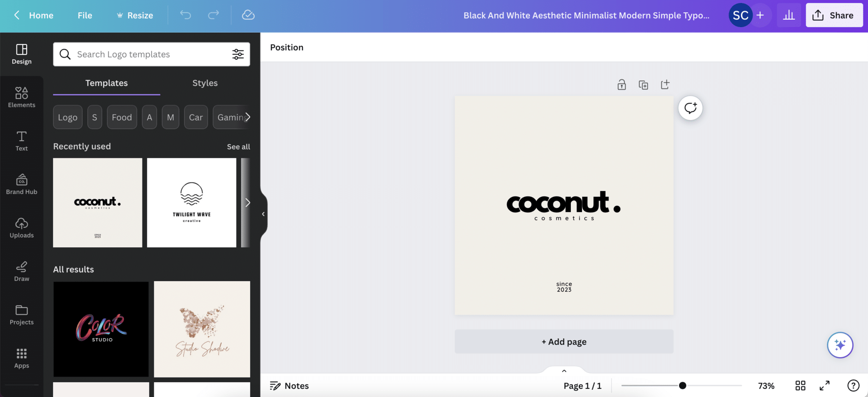Screen dimensions: 868x397
Task: Select the Draw tool
Action: tap(21, 271)
